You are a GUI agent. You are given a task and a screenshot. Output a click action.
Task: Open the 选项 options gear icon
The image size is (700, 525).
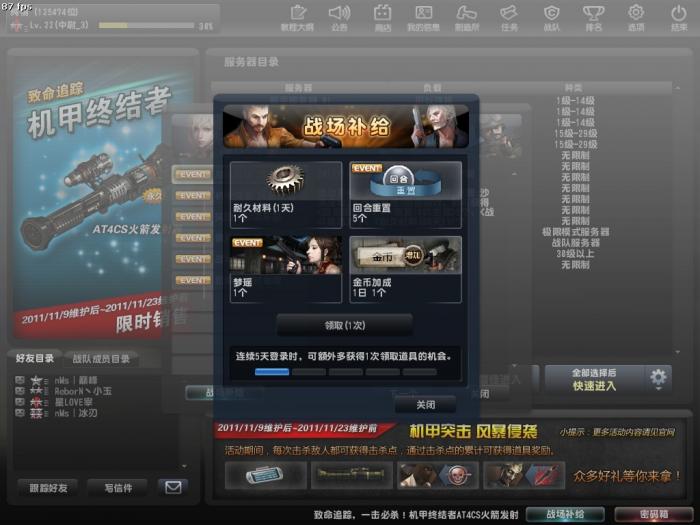[x=636, y=18]
